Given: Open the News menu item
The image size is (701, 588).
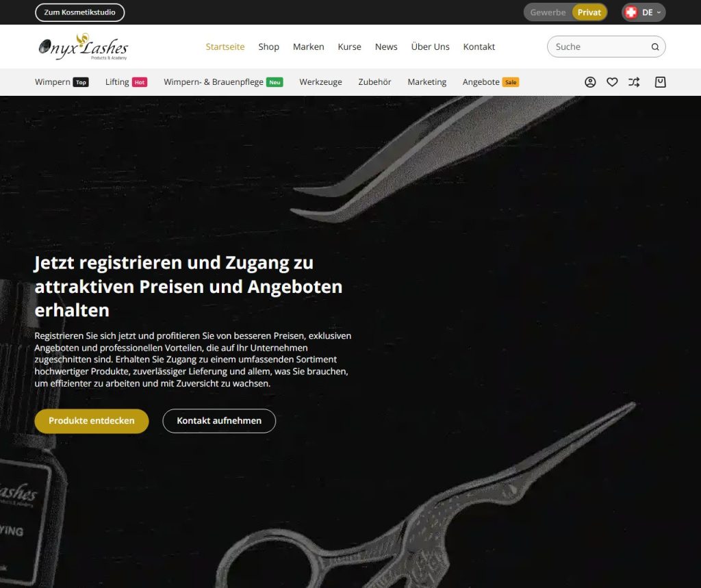Looking at the screenshot, I should [x=386, y=47].
